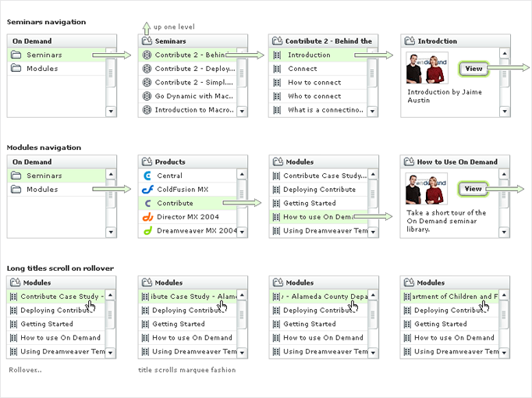Click the Introduction by Jaime Austin thumbnail
This screenshot has width=532, height=398.
point(425,68)
